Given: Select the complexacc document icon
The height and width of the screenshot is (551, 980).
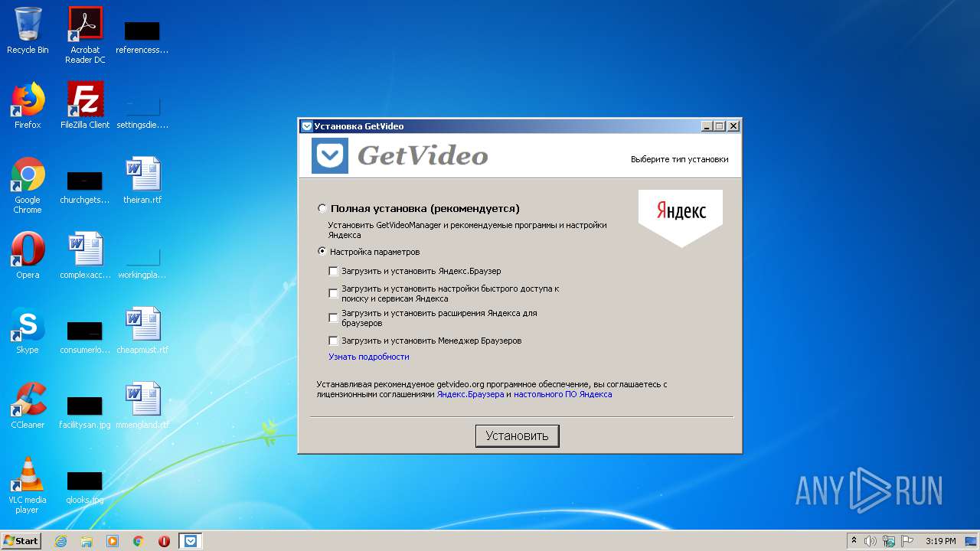Looking at the screenshot, I should 85,256.
